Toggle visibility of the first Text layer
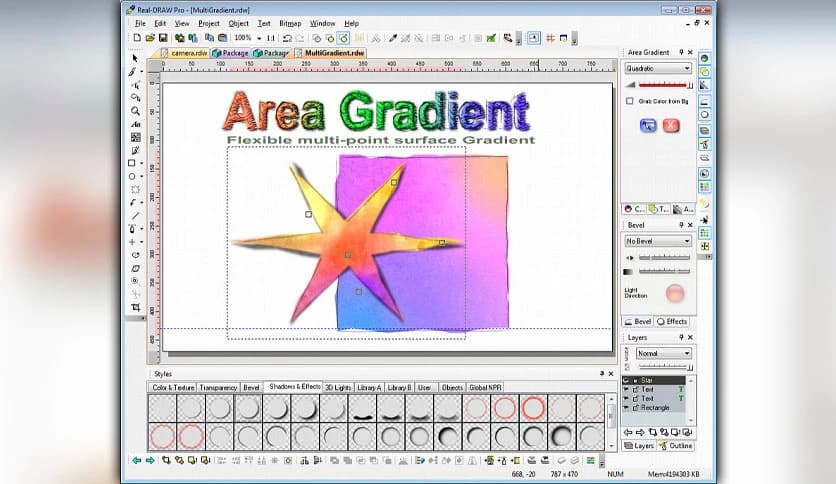The width and height of the screenshot is (836, 484). [626, 390]
